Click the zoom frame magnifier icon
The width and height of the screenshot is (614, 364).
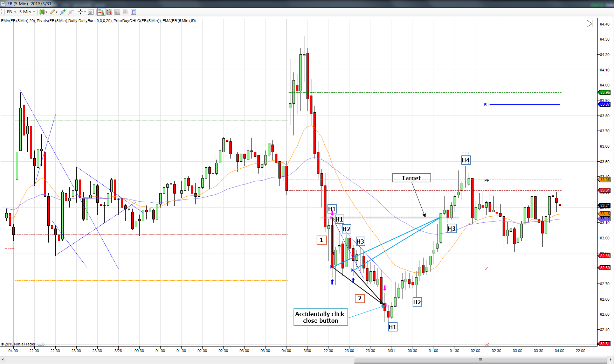pos(91,12)
